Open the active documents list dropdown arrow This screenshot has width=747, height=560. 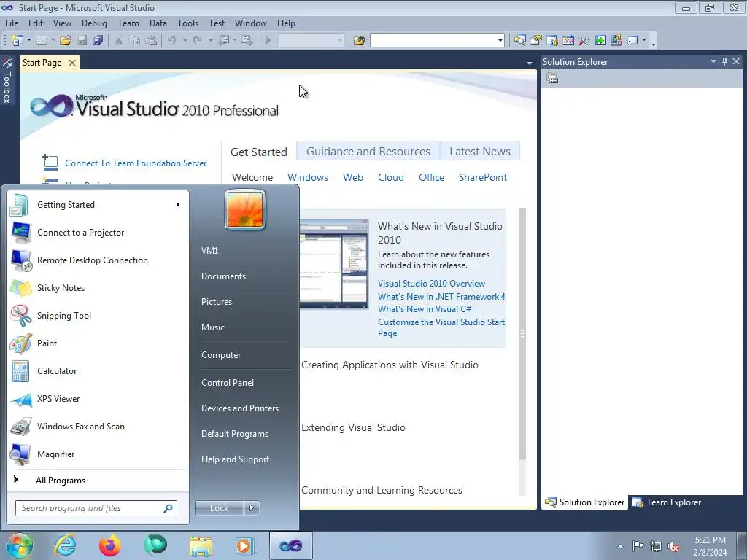(530, 63)
